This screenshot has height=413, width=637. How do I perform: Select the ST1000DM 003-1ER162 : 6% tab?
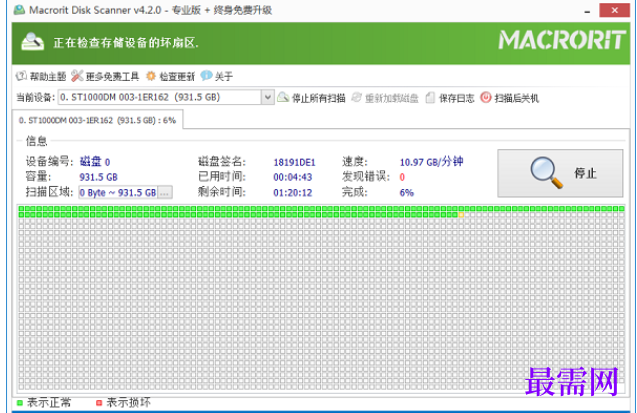[98, 120]
